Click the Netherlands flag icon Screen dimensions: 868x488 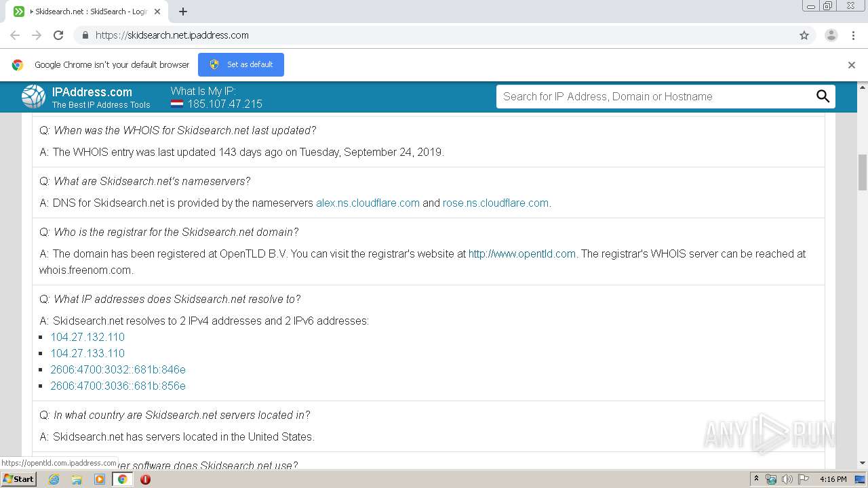(177, 104)
